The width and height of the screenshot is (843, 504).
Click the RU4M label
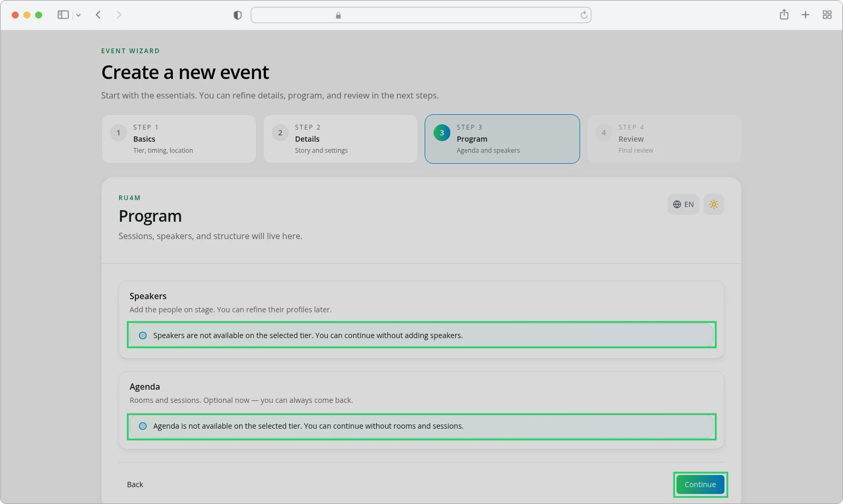pyautogui.click(x=130, y=198)
